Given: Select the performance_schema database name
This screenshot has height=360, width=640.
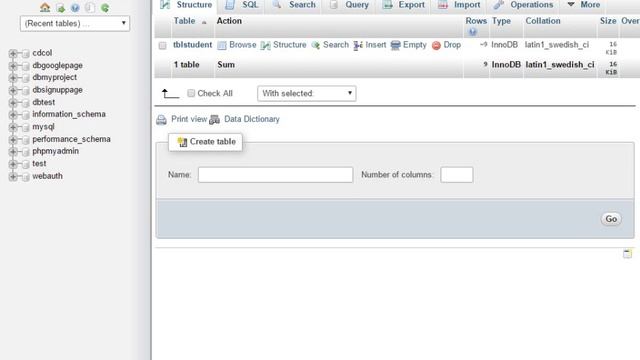Looking at the screenshot, I should point(71,139).
